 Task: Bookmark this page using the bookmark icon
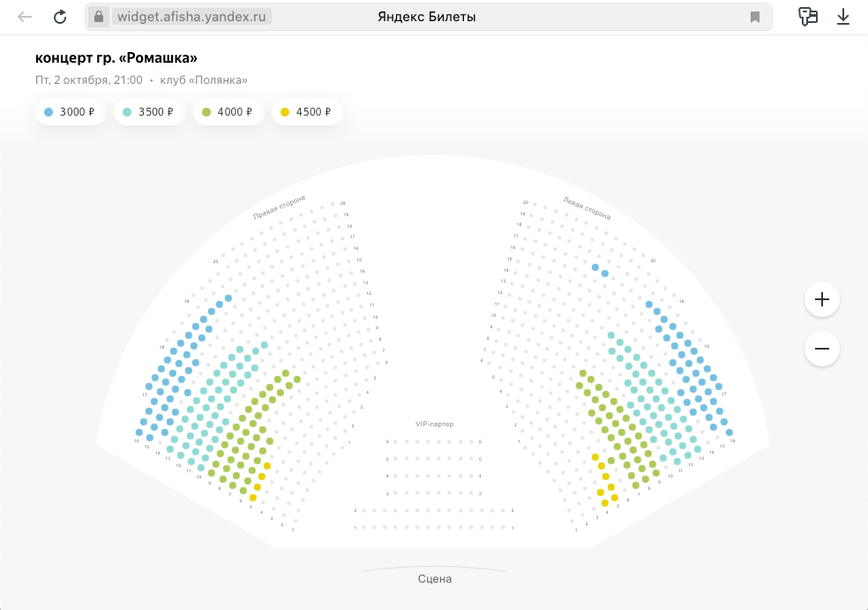(755, 17)
